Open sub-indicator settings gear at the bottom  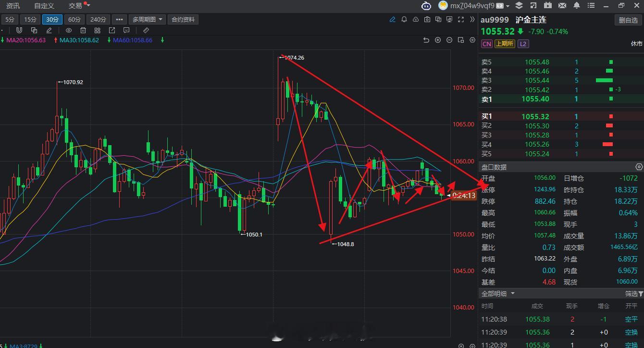click(x=472, y=346)
